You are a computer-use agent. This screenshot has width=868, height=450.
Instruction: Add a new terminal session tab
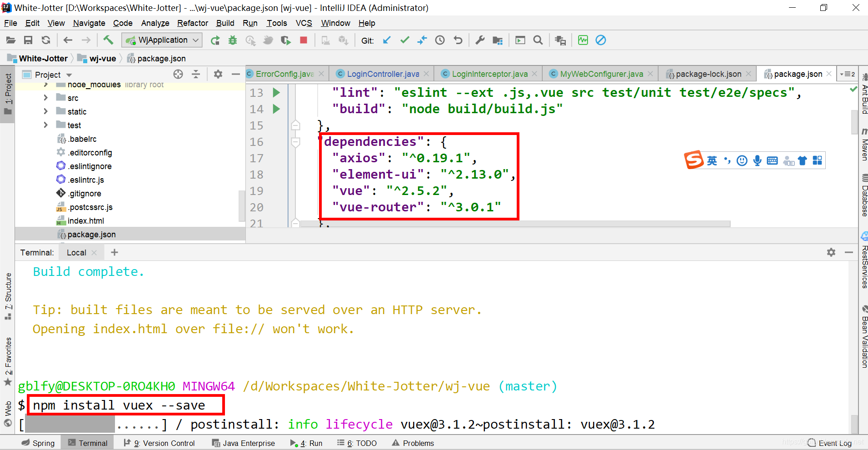(115, 252)
